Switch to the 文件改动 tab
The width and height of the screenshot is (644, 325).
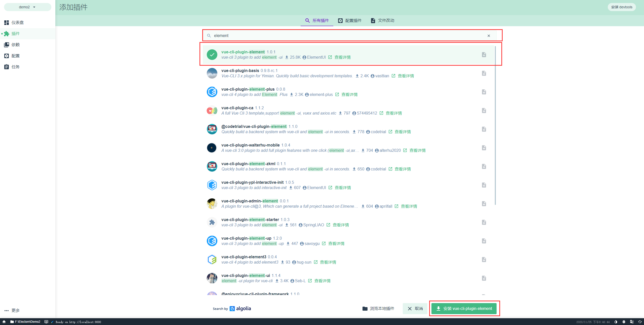tap(382, 21)
